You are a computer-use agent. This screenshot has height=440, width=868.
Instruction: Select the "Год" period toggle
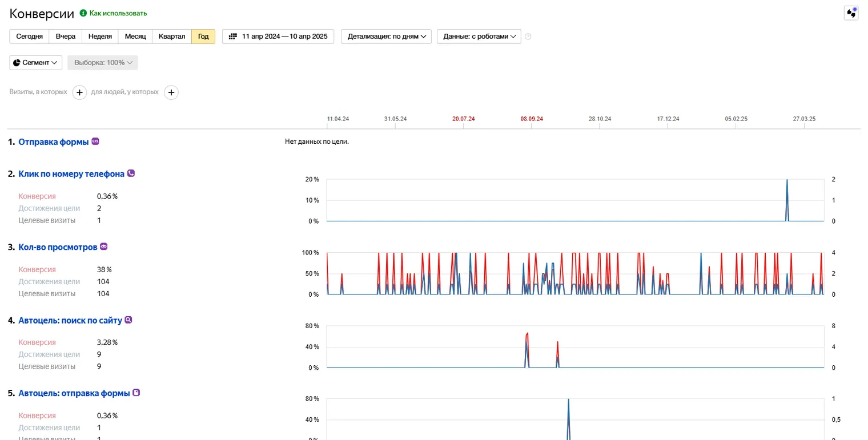click(x=203, y=37)
